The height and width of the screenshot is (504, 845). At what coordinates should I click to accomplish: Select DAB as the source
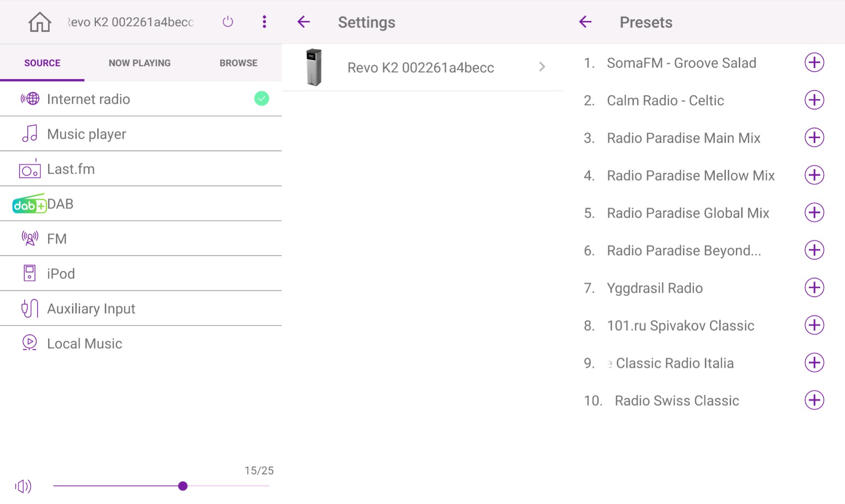pos(60,204)
